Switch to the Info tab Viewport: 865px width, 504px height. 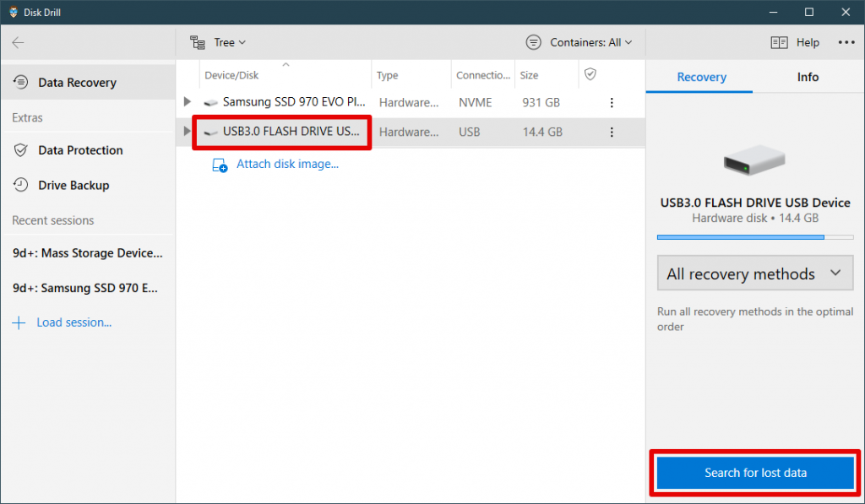(808, 76)
